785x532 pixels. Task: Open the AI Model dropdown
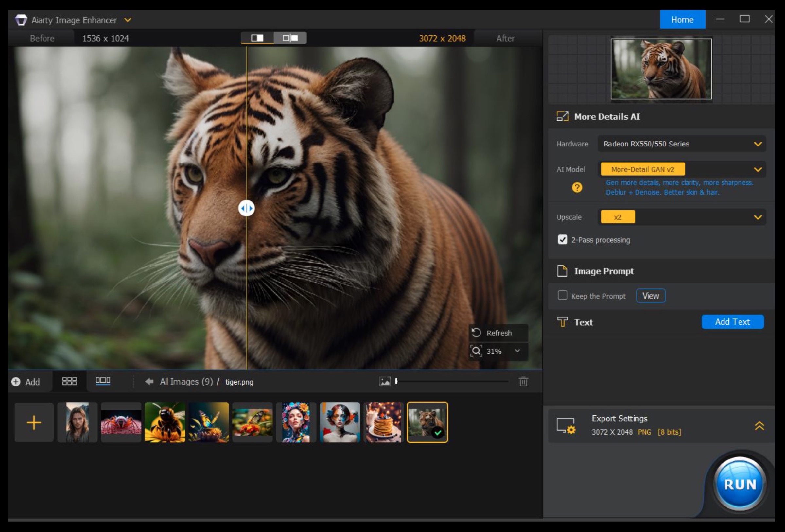pos(757,170)
